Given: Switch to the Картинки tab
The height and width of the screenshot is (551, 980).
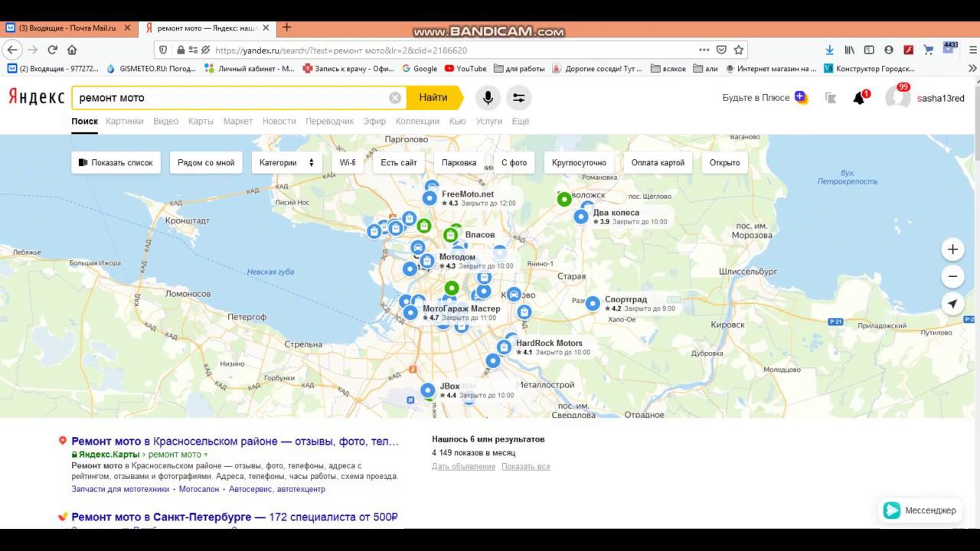Looking at the screenshot, I should pos(124,121).
